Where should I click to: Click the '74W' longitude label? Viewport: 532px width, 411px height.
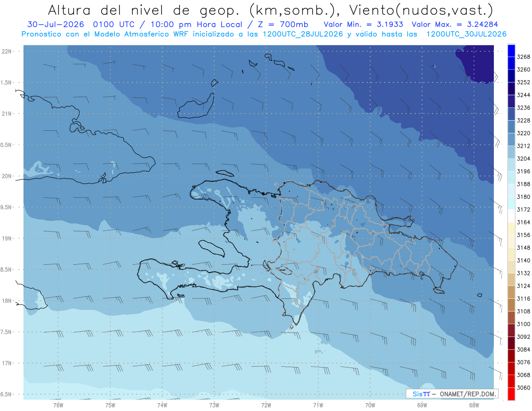pyautogui.click(x=162, y=405)
